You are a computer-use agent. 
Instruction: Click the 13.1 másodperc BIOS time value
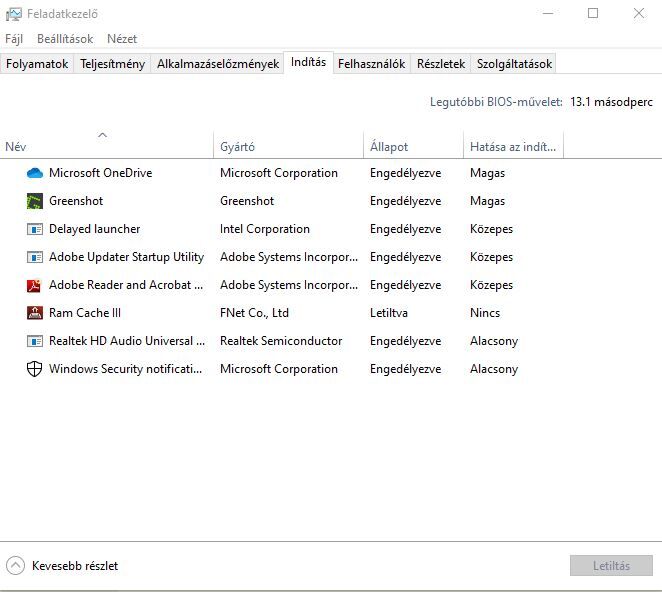[x=611, y=102]
